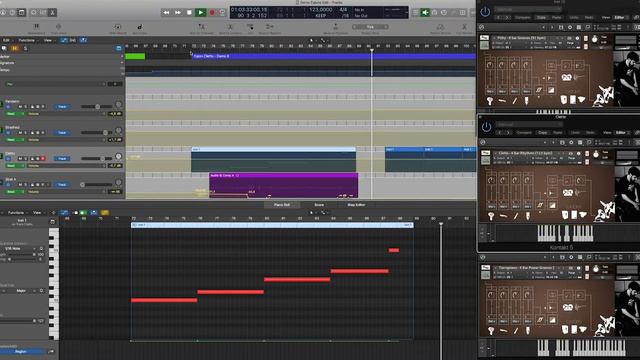Click the rack view icon in top Kontakt toolbar

[x=579, y=27]
